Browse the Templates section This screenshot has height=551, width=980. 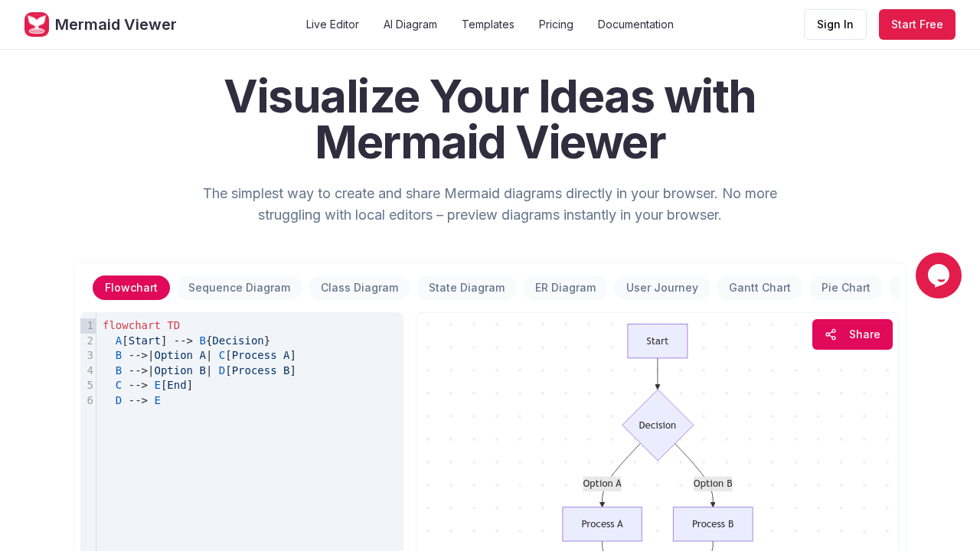(488, 24)
